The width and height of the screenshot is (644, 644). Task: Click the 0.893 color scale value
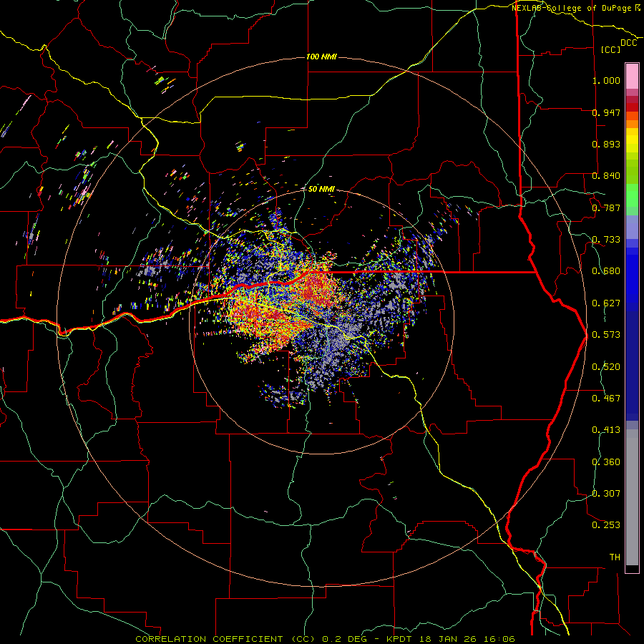click(x=606, y=144)
